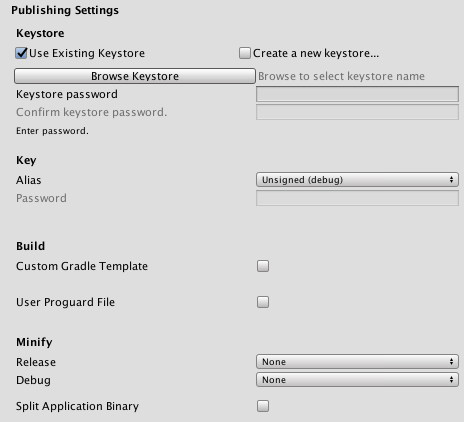Screen dimensions: 464x422
Task: Click the Key Password input field
Action: 357,198
